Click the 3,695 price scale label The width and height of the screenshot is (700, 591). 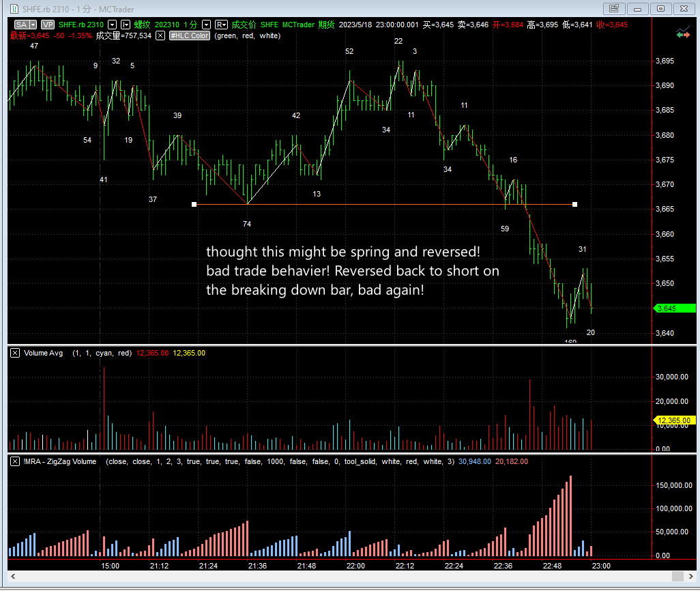pos(665,61)
